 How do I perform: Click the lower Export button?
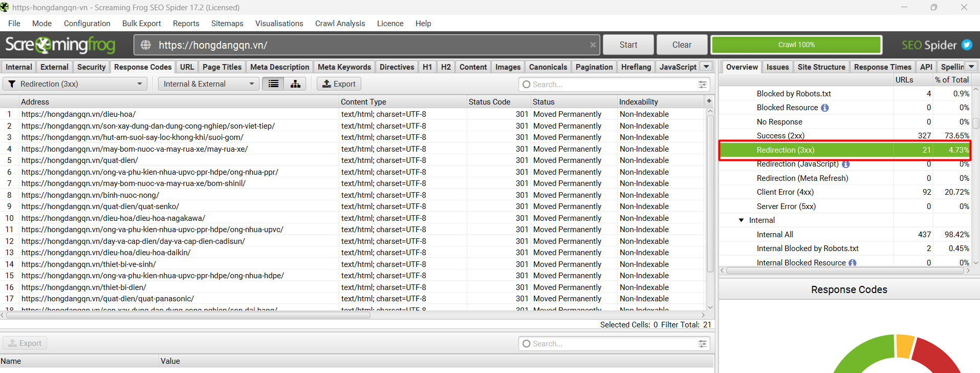[x=25, y=343]
